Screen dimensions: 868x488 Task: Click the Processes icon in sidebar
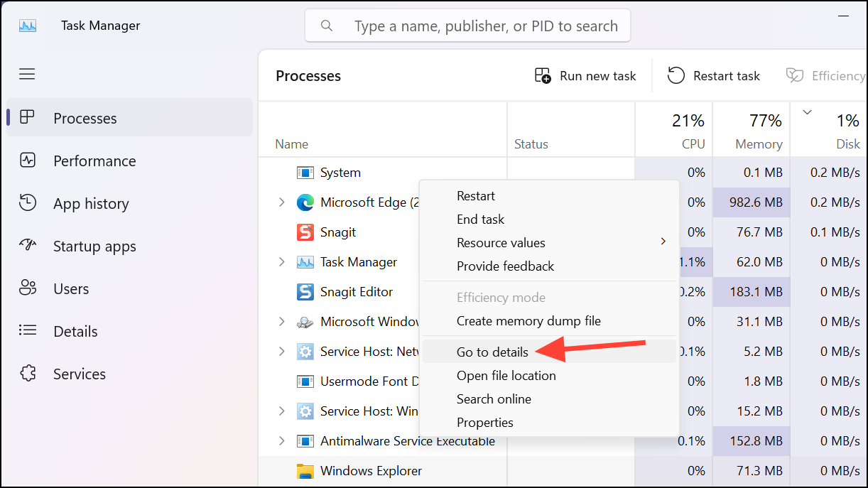[x=27, y=117]
